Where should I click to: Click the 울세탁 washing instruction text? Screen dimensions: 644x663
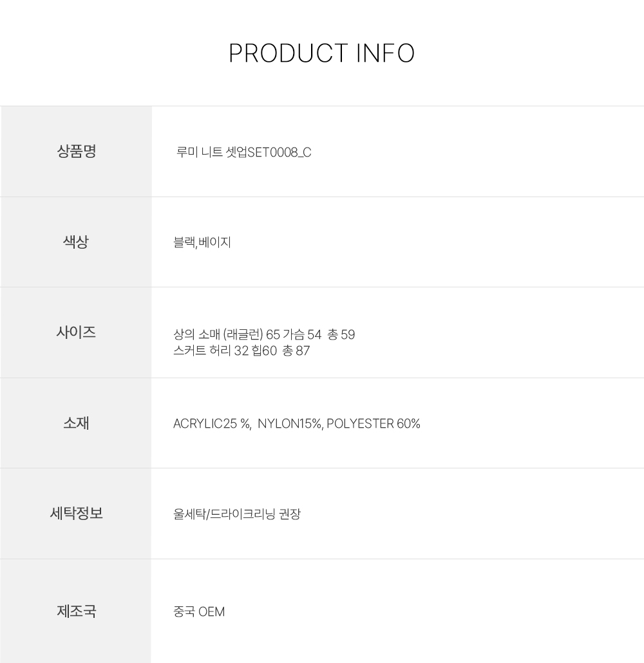188,514
